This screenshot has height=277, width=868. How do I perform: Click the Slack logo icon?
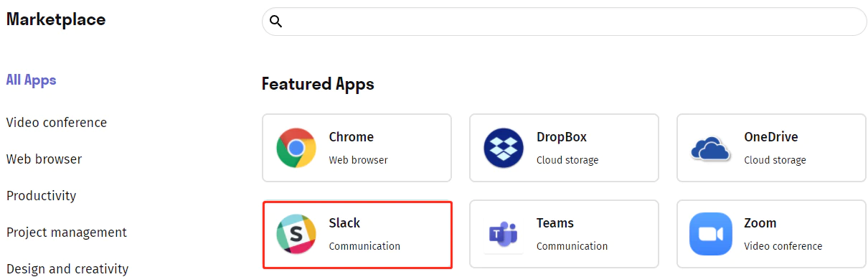click(296, 234)
